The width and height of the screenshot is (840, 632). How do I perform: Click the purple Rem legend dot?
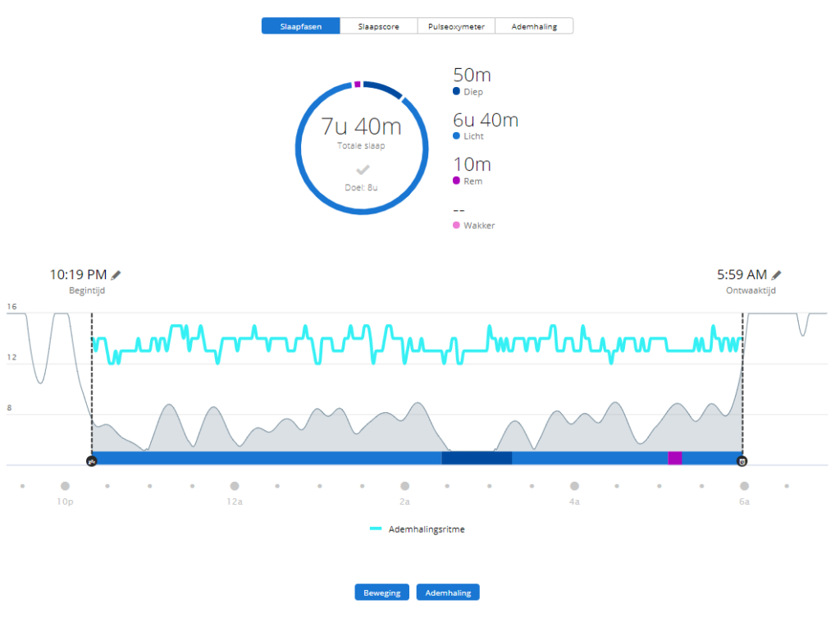click(457, 181)
